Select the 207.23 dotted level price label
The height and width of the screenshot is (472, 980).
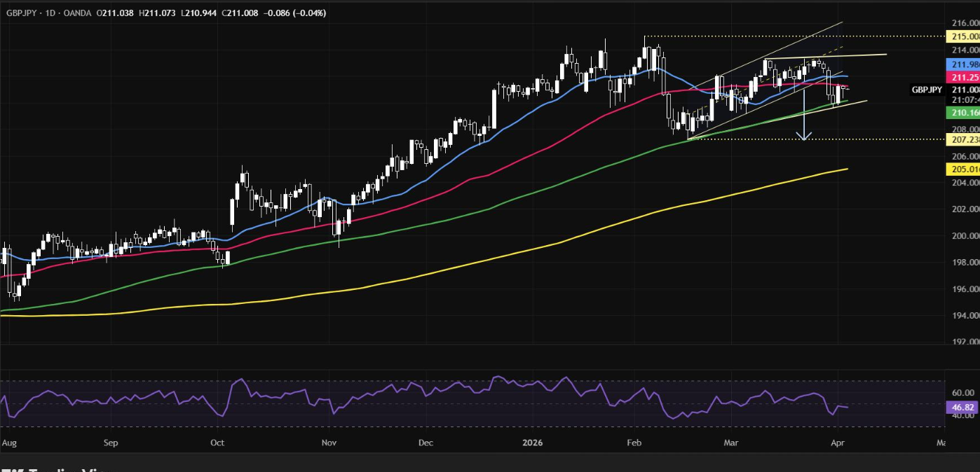[x=962, y=139]
